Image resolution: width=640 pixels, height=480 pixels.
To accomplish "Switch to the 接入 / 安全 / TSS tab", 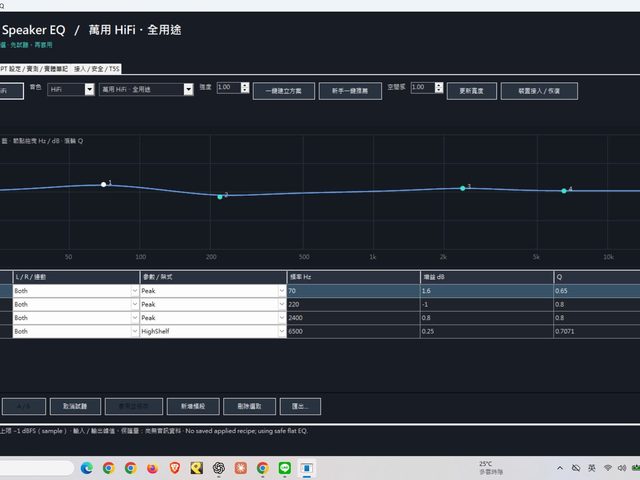I will pos(96,69).
